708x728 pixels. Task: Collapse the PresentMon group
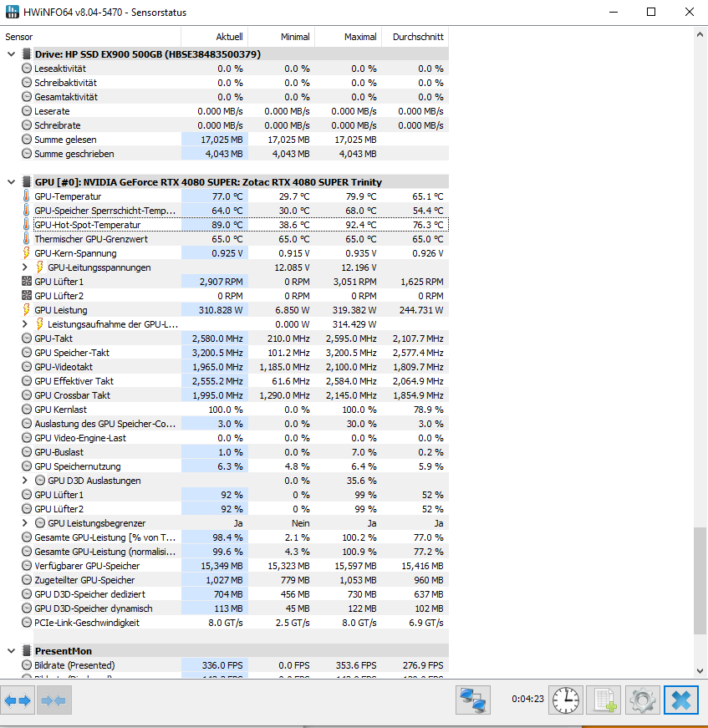(x=11, y=651)
